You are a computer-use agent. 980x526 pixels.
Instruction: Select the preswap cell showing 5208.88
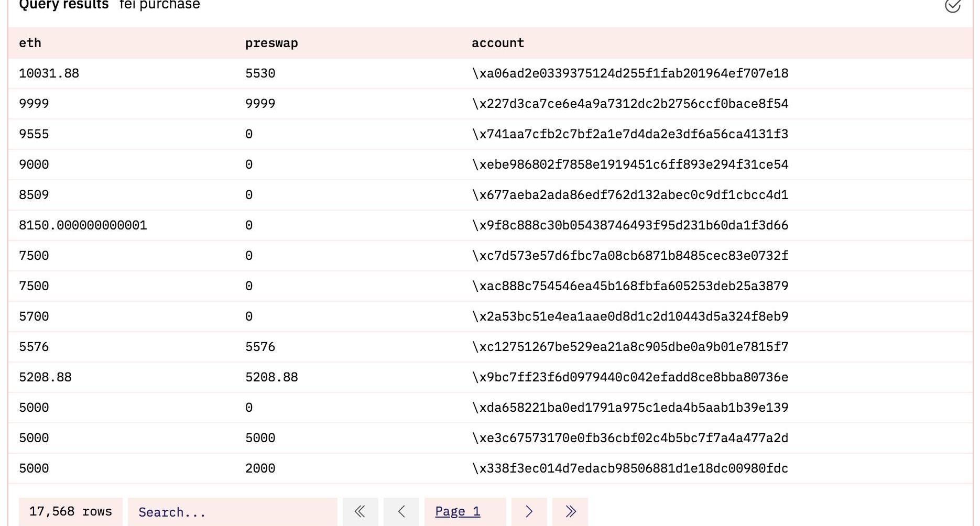[x=271, y=377]
